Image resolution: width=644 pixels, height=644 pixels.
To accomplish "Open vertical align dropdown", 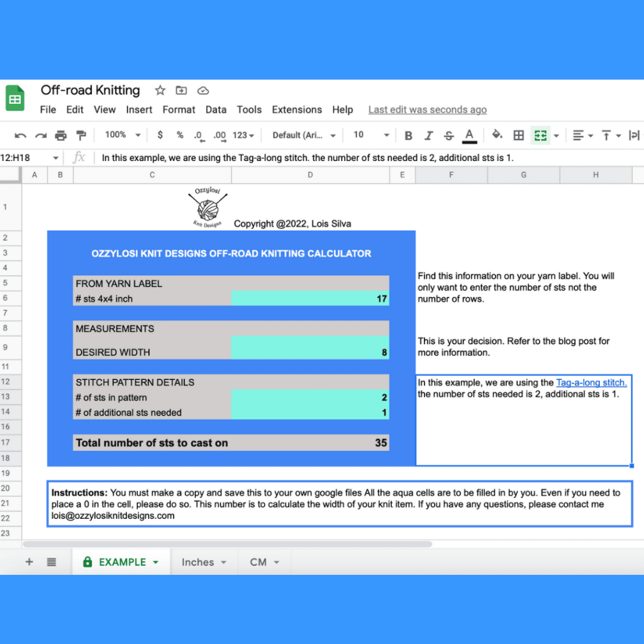I will click(611, 135).
